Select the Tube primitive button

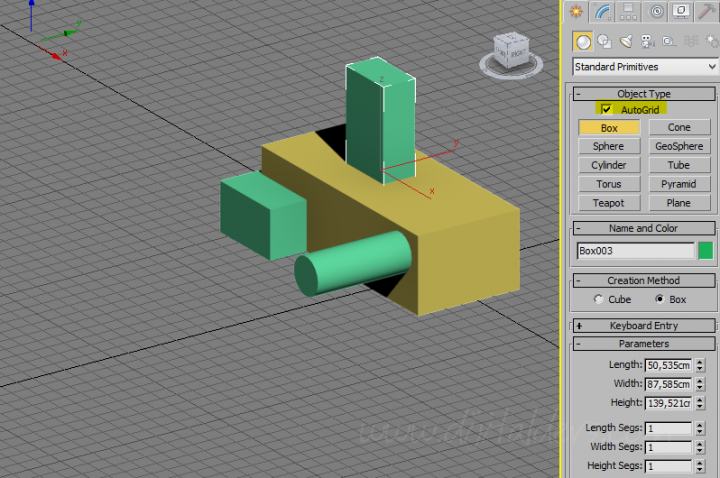[x=679, y=165]
